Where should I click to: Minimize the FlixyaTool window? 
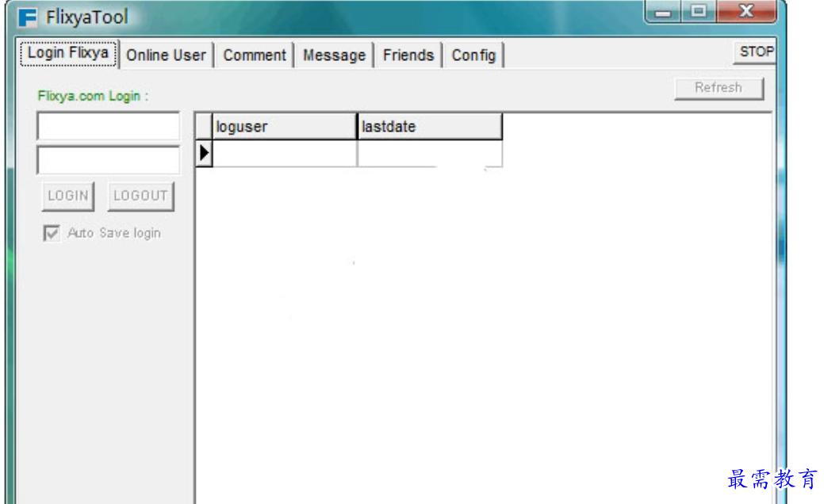pyautogui.click(x=663, y=11)
